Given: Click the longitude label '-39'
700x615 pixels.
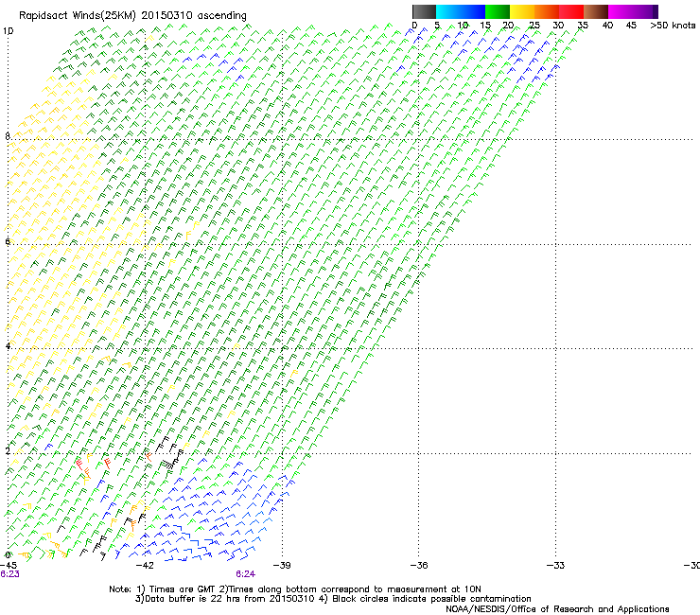Looking at the screenshot, I should coord(282,566).
